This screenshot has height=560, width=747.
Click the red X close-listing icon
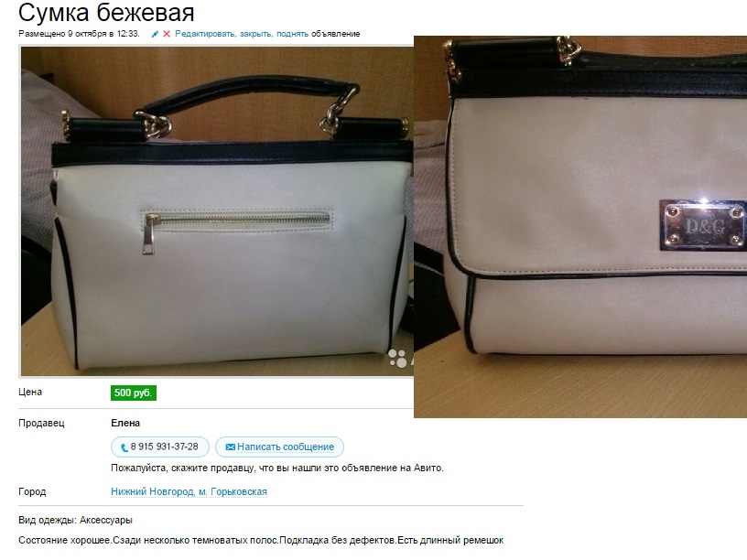coord(167,34)
